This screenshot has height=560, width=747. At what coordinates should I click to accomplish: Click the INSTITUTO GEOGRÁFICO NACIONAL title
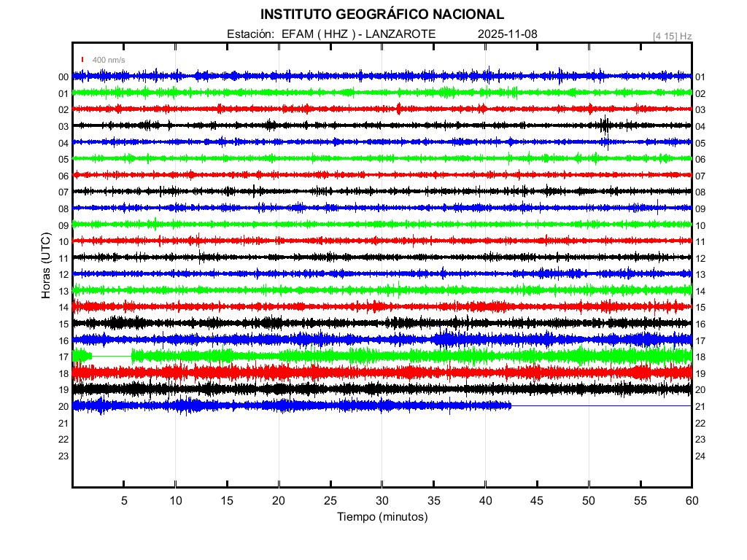coord(382,15)
